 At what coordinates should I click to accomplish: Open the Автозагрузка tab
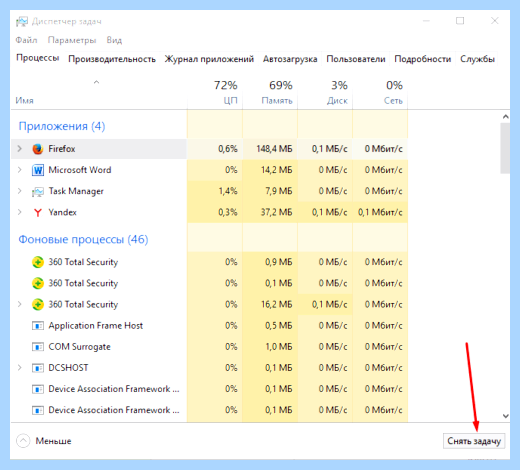click(x=290, y=59)
